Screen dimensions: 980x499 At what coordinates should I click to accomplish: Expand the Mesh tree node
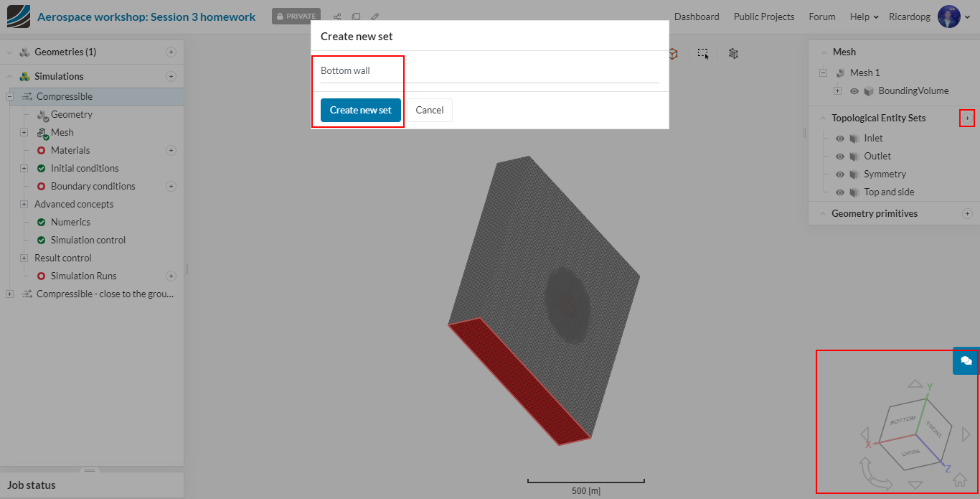pos(24,132)
